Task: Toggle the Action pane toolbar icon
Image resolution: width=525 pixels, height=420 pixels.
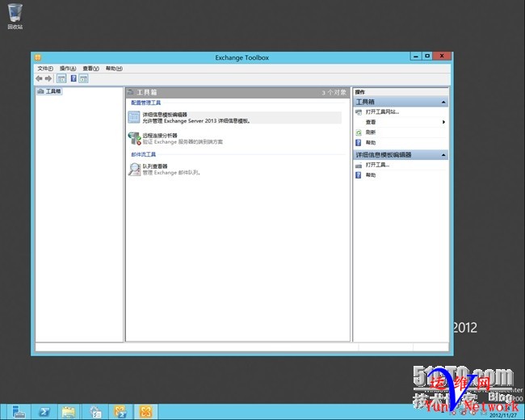Action: (x=83, y=78)
